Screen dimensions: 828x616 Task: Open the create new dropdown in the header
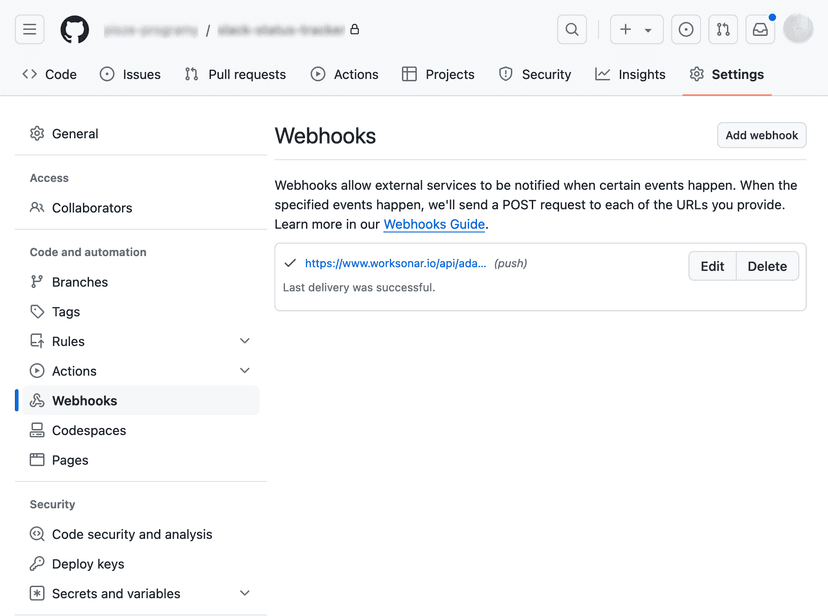point(636,29)
